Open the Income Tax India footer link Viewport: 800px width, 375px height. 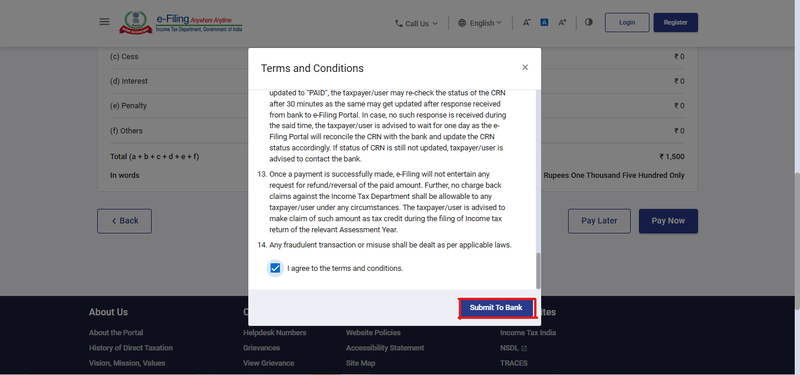click(x=528, y=333)
